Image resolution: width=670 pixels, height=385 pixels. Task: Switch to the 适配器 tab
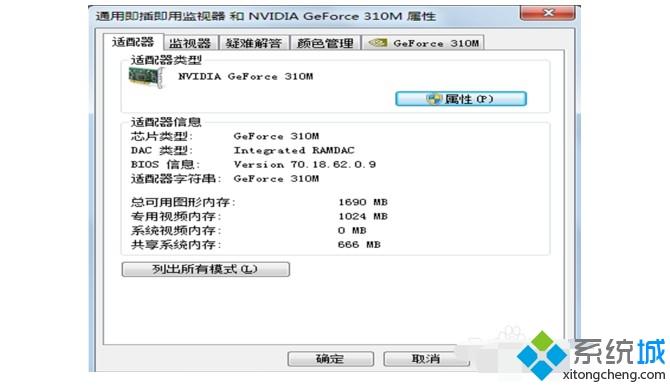(x=133, y=42)
